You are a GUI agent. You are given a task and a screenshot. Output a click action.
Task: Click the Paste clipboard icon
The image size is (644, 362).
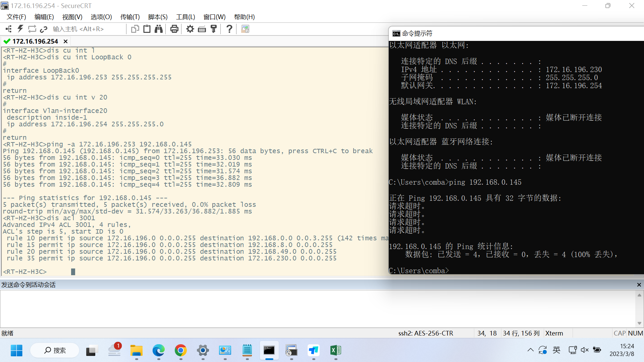[x=147, y=29]
